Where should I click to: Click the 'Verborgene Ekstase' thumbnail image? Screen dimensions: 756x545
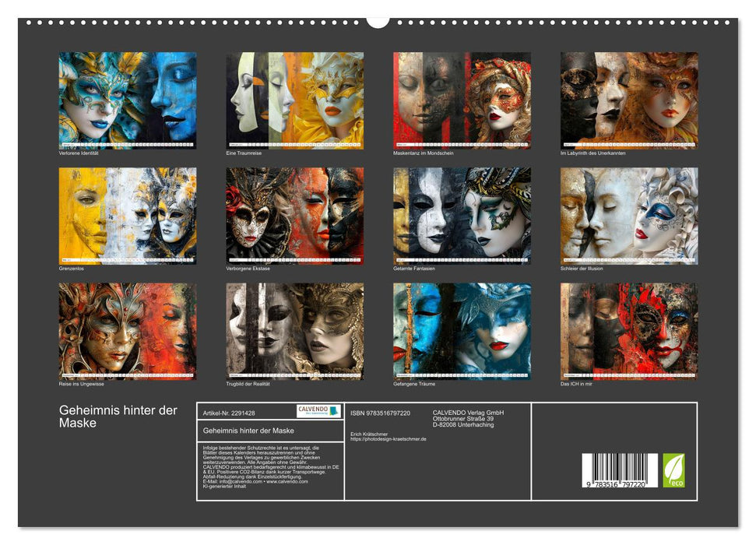(x=295, y=216)
